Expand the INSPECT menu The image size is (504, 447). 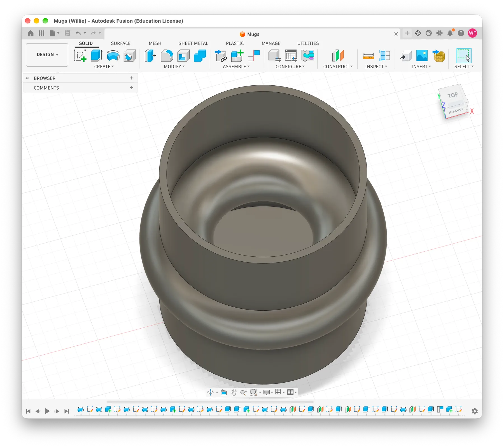click(376, 67)
